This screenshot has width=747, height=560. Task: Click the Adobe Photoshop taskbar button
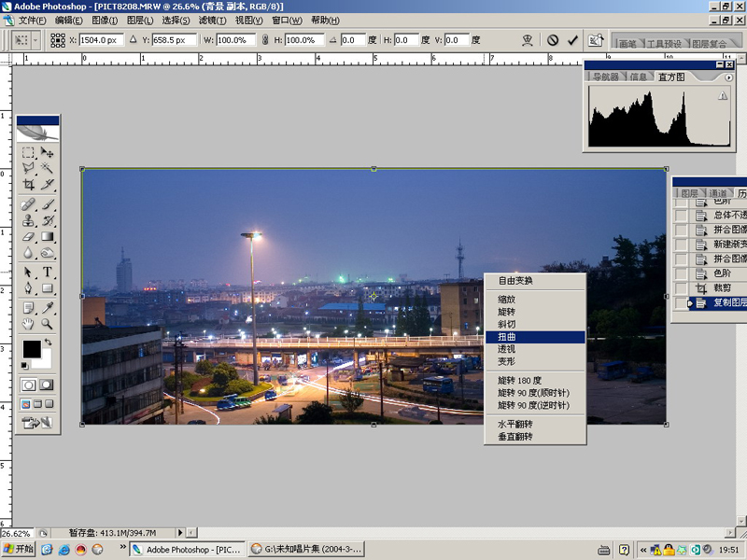coord(188,549)
